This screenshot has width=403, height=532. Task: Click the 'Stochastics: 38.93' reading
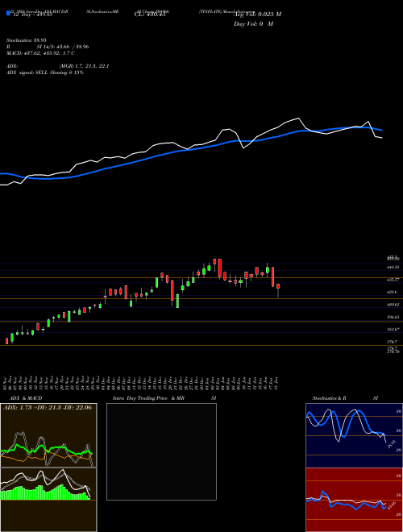point(26,39)
